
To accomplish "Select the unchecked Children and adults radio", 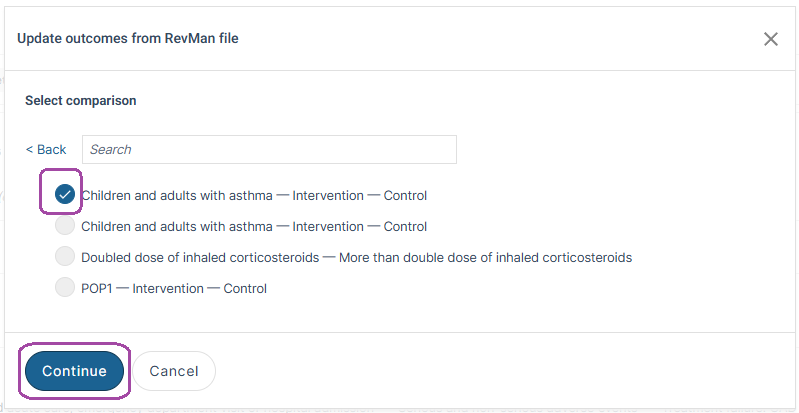I will click(x=65, y=226).
